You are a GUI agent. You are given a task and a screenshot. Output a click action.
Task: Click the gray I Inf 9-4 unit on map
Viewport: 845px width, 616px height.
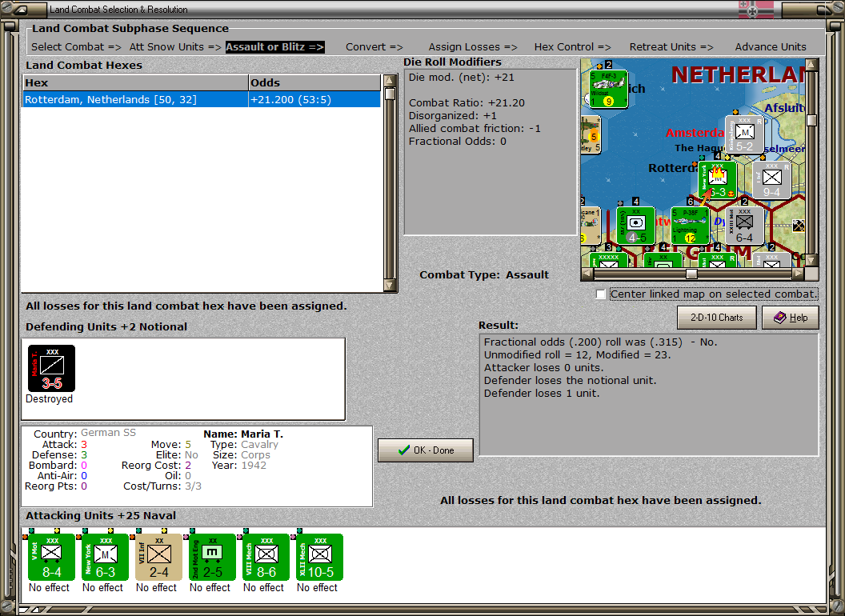[x=771, y=181]
